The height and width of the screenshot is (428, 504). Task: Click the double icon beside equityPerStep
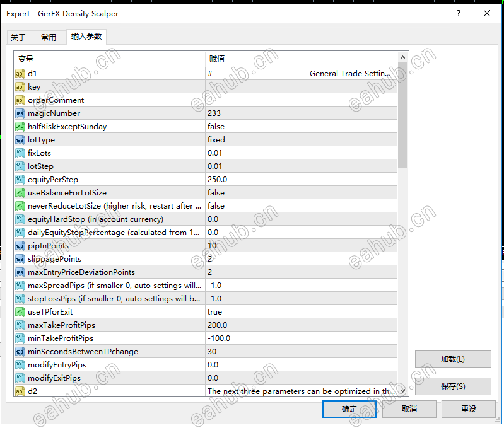coord(20,180)
